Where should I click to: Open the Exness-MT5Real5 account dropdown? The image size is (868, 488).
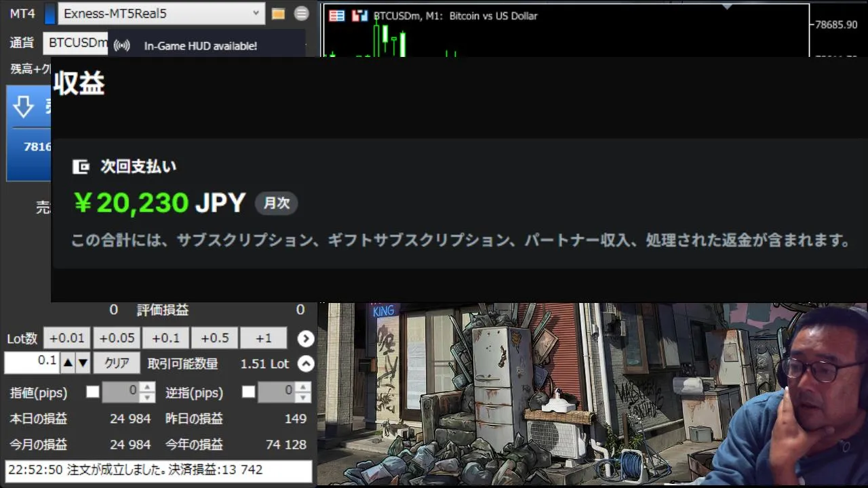[161, 13]
